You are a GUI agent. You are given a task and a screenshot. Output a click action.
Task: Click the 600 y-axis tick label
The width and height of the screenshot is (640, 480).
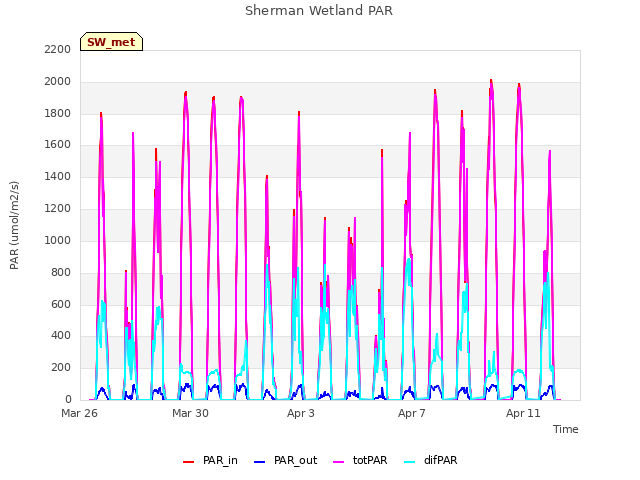61,304
